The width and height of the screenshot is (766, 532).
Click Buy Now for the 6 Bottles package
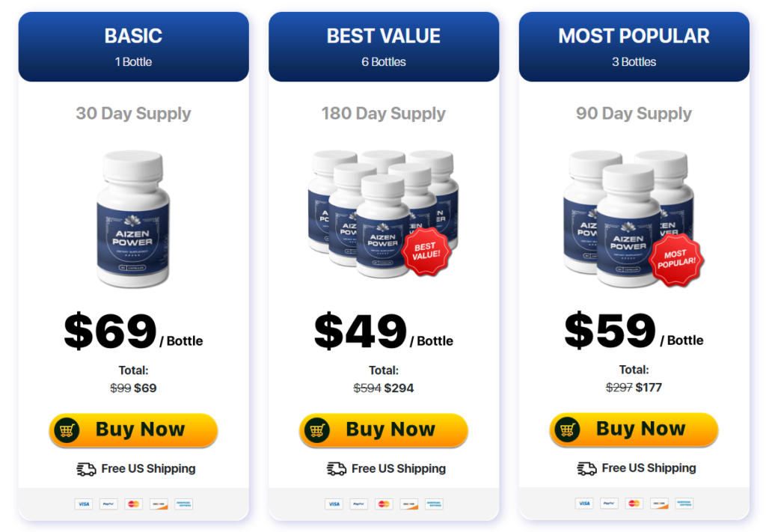(x=384, y=430)
